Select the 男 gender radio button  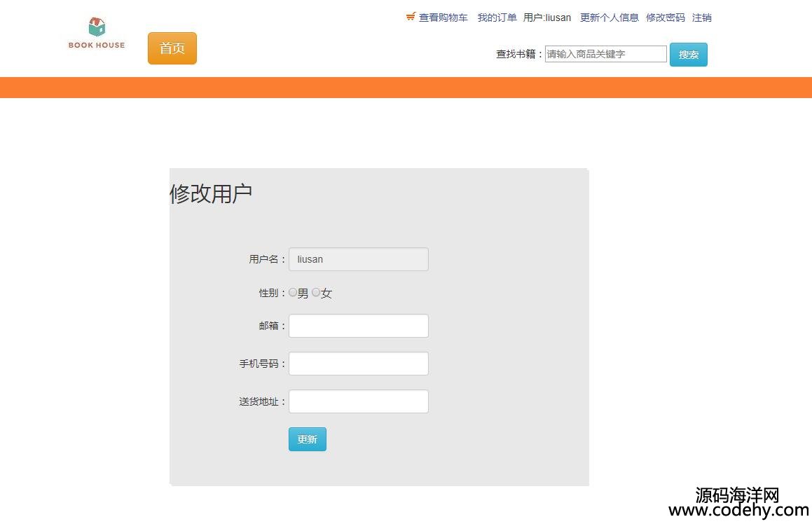coord(293,293)
